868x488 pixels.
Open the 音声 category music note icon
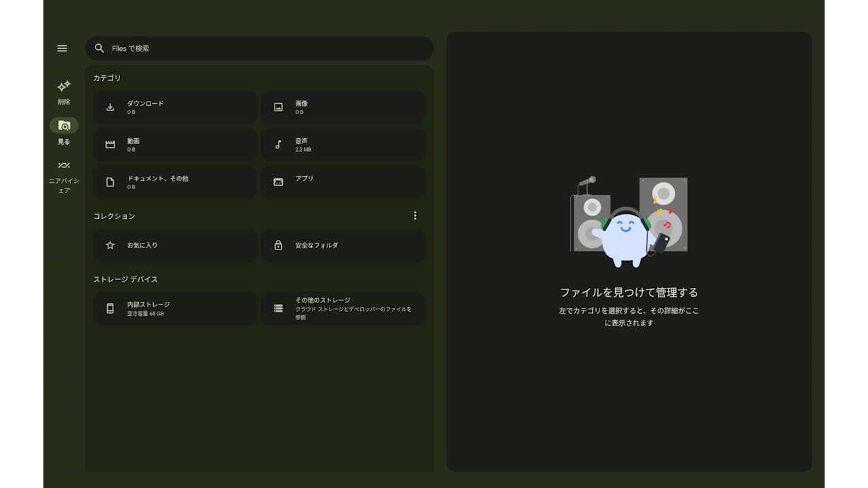point(278,144)
